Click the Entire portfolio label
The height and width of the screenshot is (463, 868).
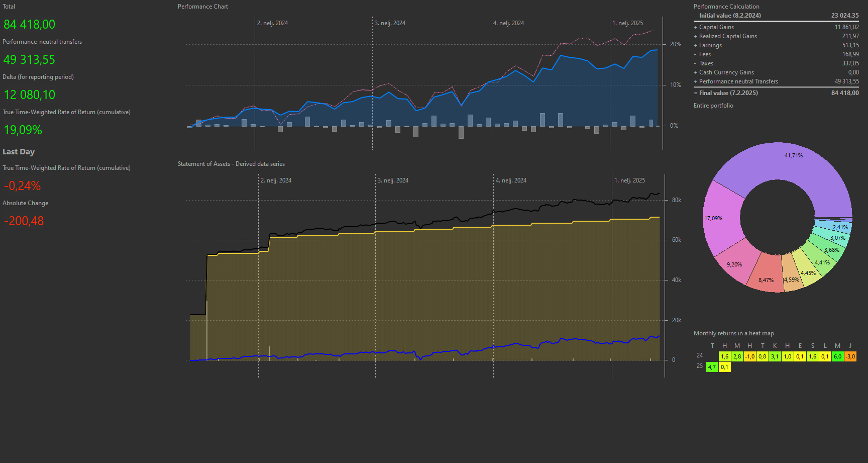tap(713, 106)
